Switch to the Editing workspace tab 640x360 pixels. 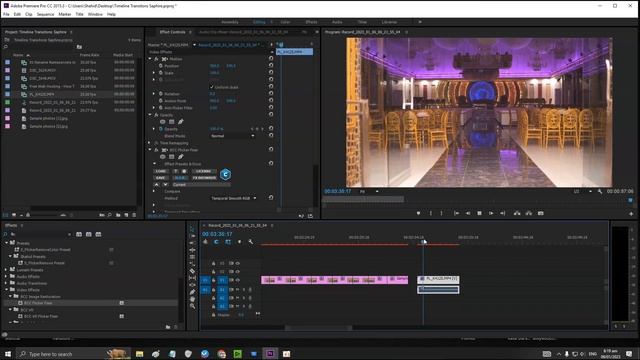tap(259, 22)
